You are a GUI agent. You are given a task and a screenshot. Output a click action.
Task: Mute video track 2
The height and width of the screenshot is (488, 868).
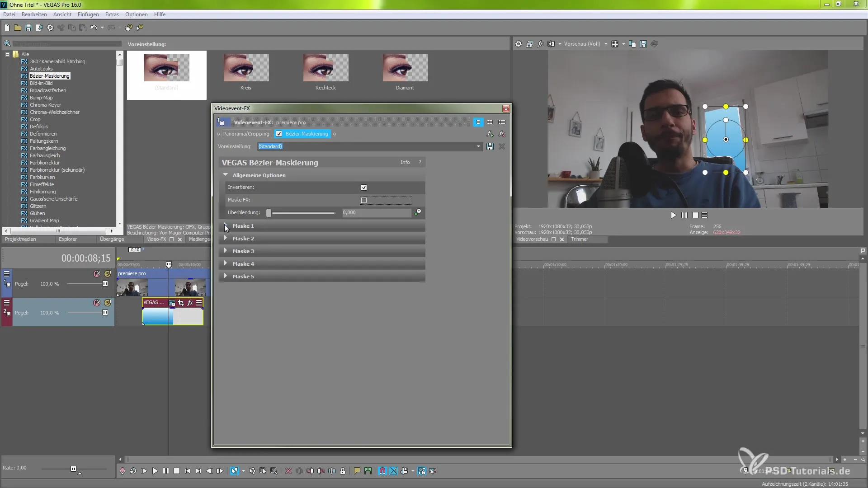coord(97,303)
